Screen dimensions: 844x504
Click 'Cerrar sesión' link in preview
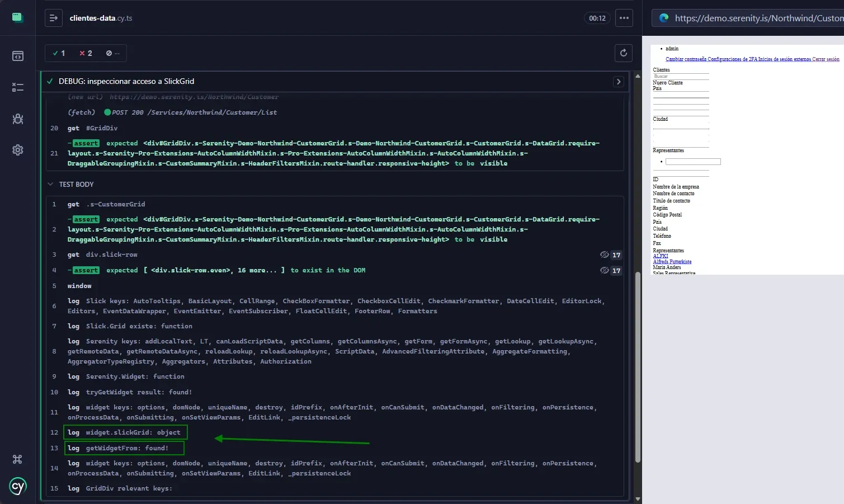(826, 59)
